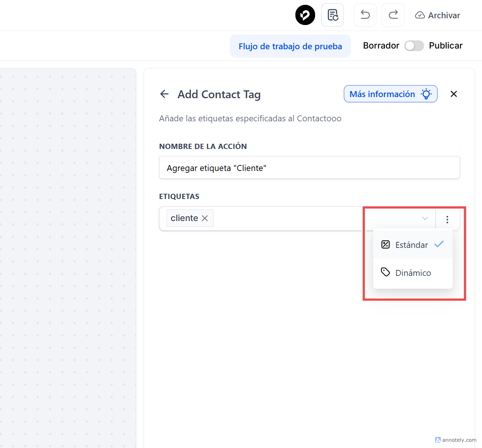Image resolution: width=482 pixels, height=448 pixels.
Task: Go back using the left arrow
Action: click(164, 94)
